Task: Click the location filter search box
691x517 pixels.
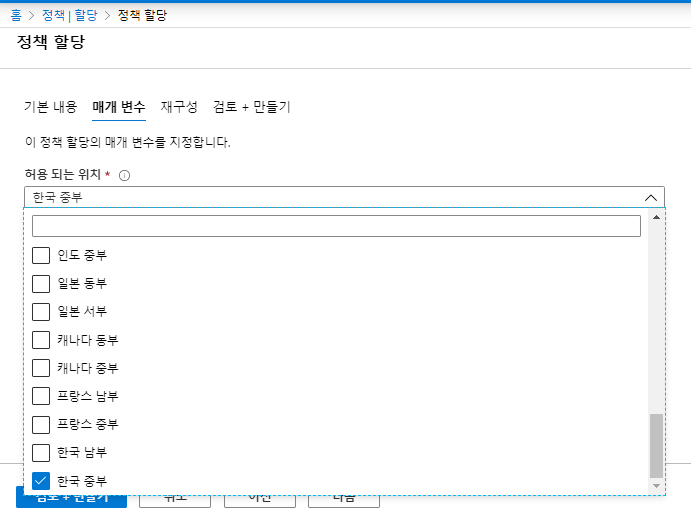Action: pos(336,226)
